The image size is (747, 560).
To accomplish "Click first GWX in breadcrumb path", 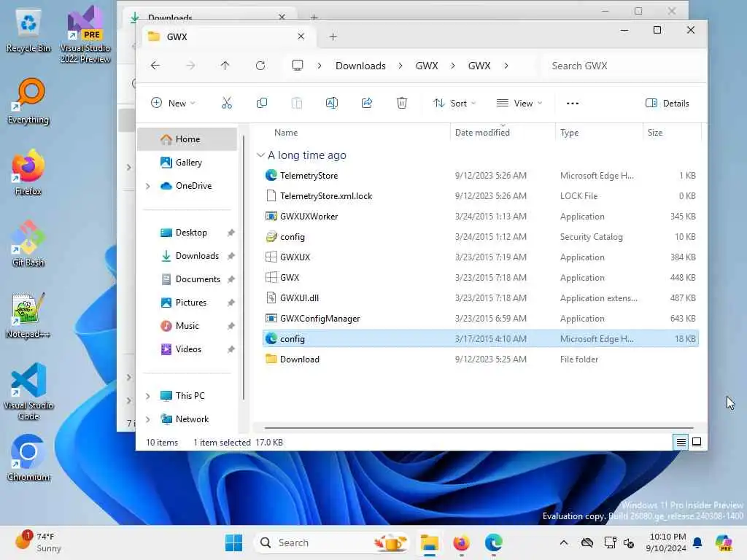I will tap(426, 66).
